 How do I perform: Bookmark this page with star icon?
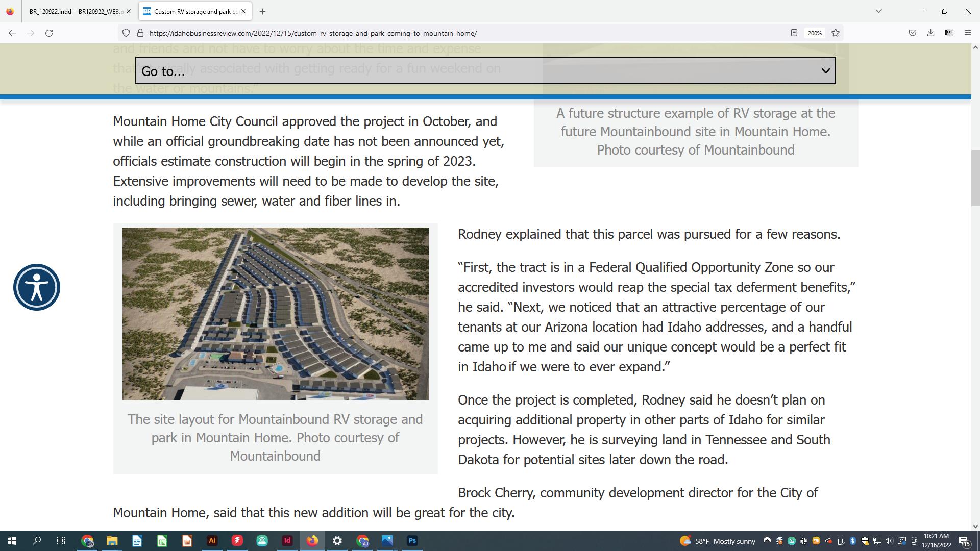point(836,33)
